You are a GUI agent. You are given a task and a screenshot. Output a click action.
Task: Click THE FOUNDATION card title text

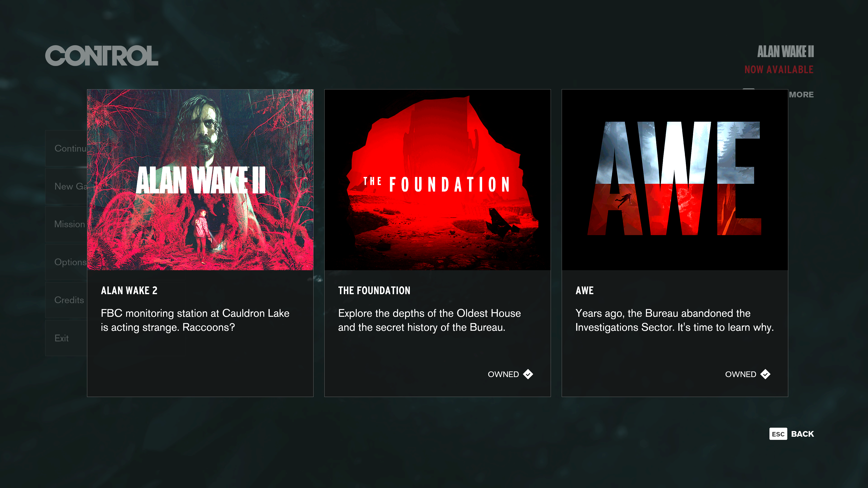[374, 290]
